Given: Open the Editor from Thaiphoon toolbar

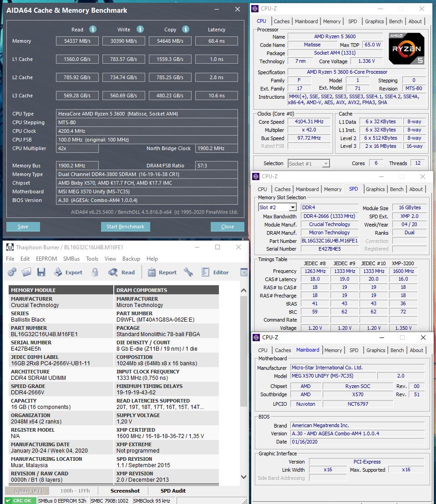Looking at the screenshot, I should (215, 272).
